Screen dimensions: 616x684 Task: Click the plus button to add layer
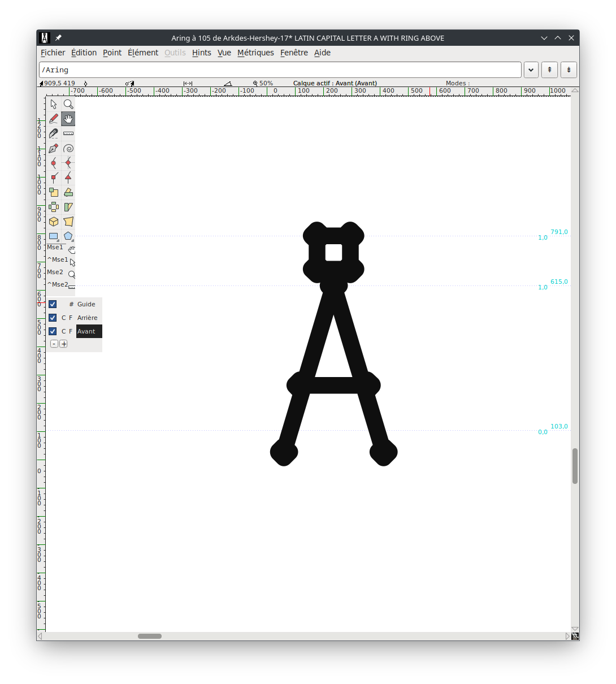click(x=63, y=344)
